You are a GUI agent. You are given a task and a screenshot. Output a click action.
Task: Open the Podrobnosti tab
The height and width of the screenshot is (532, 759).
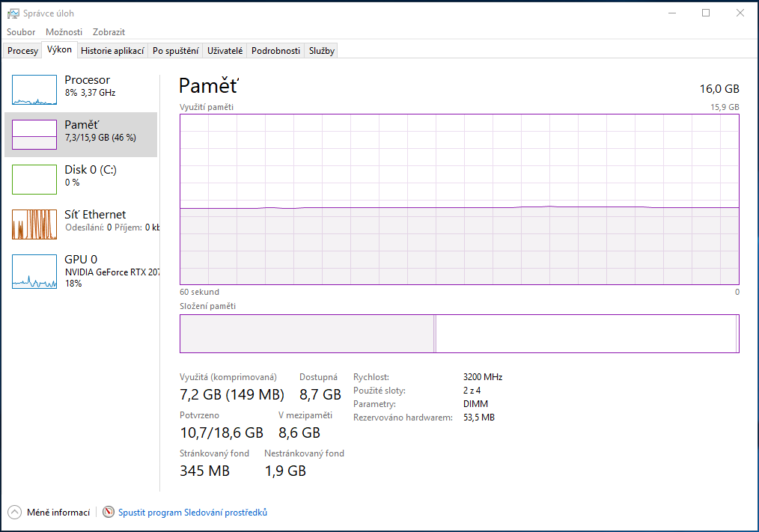[275, 51]
